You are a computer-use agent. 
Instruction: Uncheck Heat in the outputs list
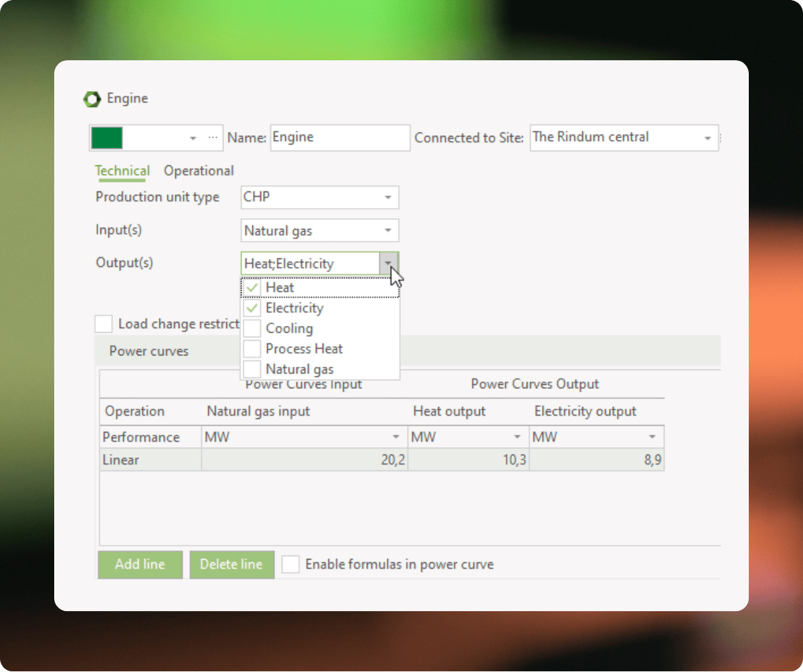coord(252,287)
